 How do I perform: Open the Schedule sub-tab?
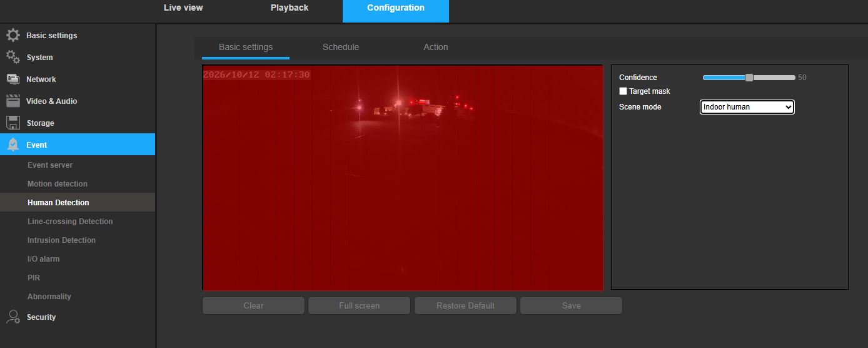(x=341, y=47)
